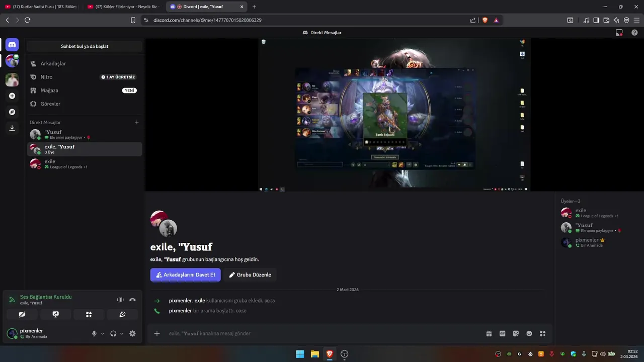Open Discord home direct messages icon
The width and height of the screenshot is (644, 362).
pos(12,45)
